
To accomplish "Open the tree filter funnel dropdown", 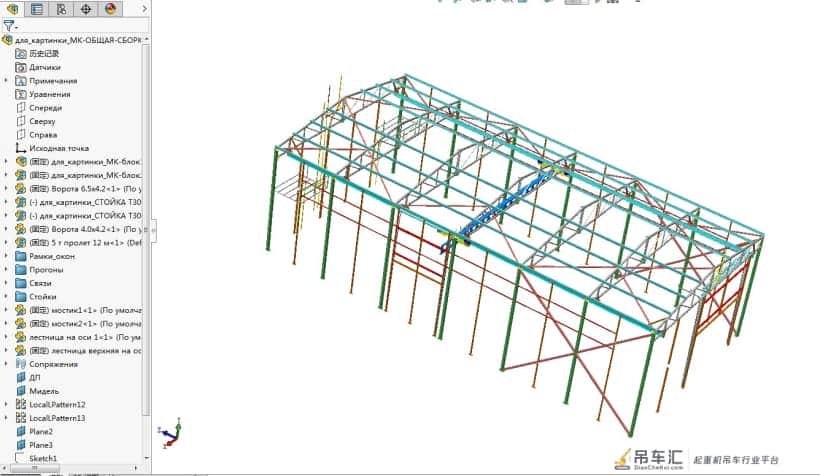I will click(x=9, y=25).
